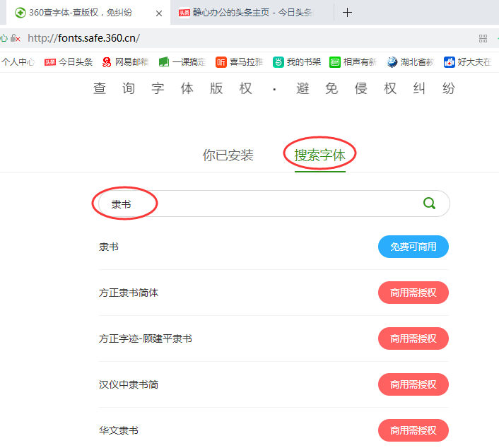Open a new browser tab
The width and height of the screenshot is (499, 448).
[x=347, y=13]
